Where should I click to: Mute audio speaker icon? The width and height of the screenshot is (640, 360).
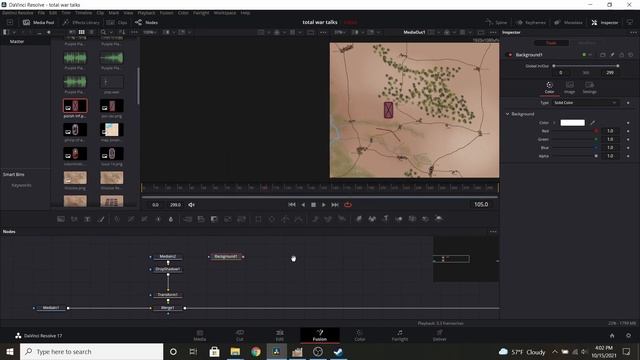click(191, 204)
